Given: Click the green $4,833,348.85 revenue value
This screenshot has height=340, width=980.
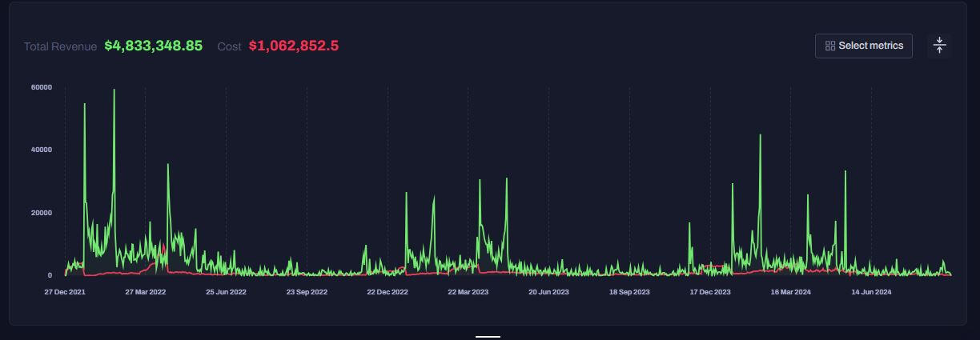Looking at the screenshot, I should click(153, 46).
